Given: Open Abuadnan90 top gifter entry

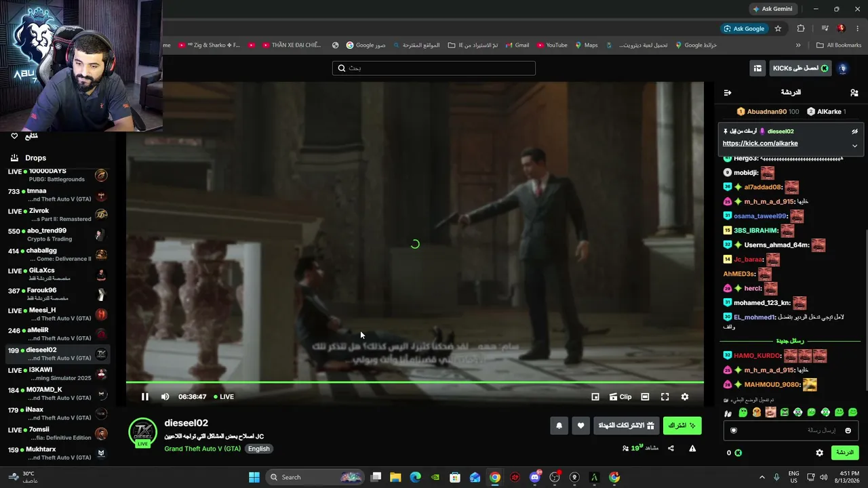Looking at the screenshot, I should 768,112.
